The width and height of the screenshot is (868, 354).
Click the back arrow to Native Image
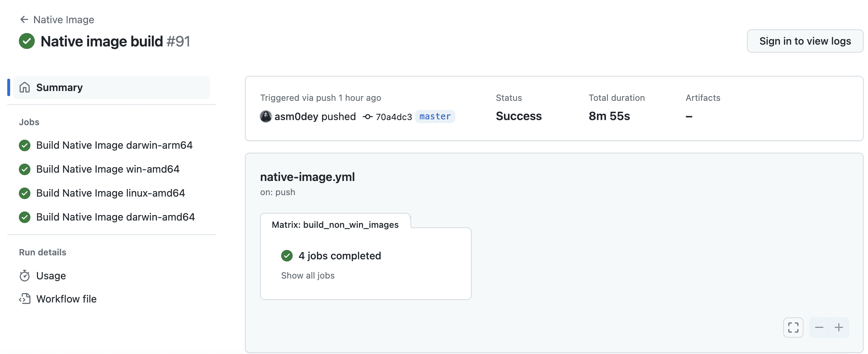[24, 19]
